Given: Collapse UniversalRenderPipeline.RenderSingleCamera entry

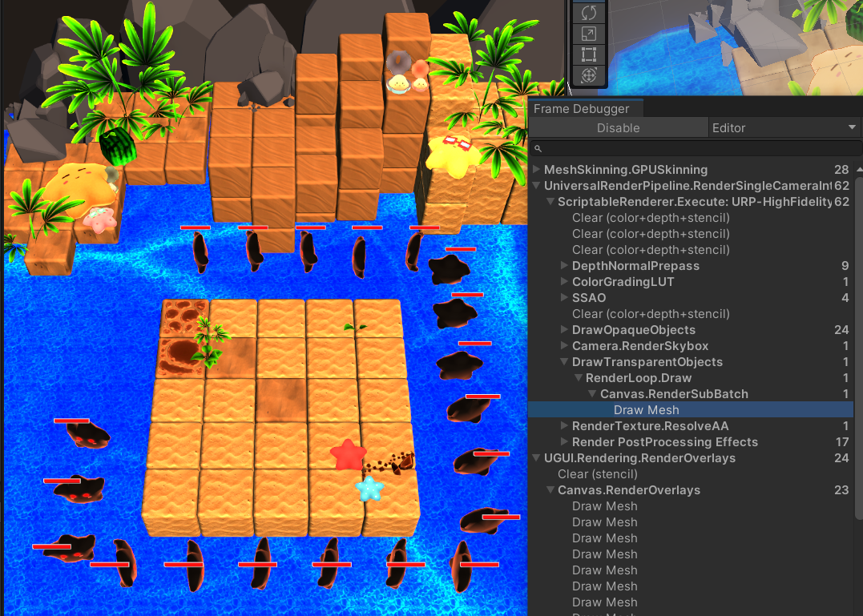Looking at the screenshot, I should [x=537, y=185].
